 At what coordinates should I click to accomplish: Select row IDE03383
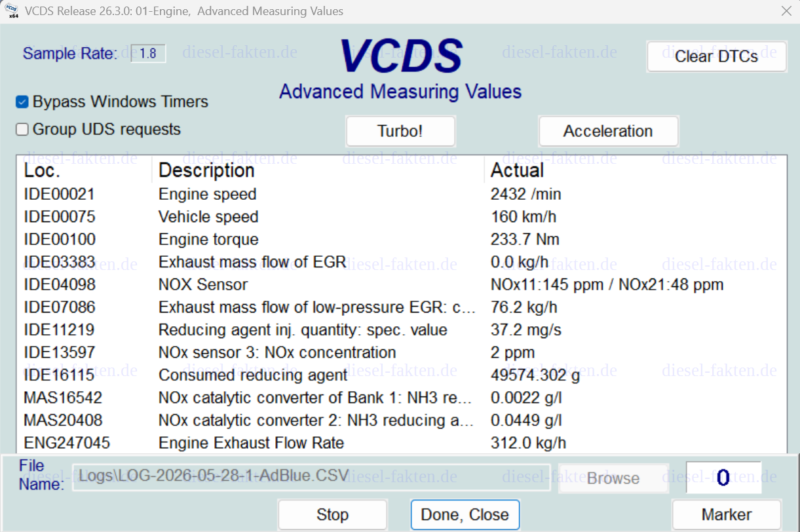click(x=402, y=262)
